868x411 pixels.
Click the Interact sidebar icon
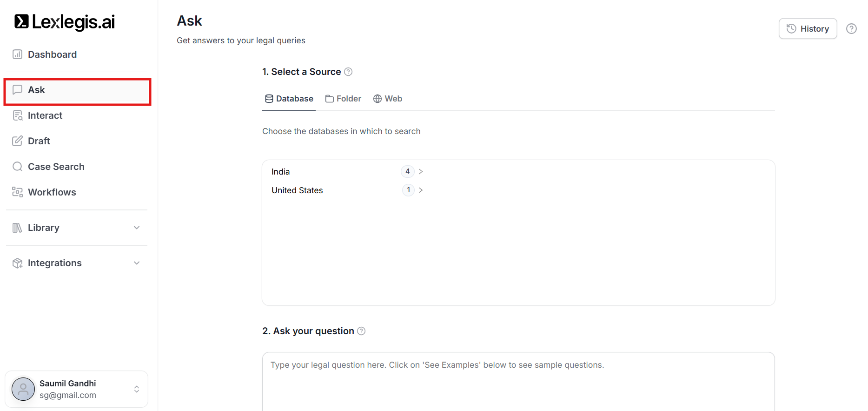tap(17, 115)
